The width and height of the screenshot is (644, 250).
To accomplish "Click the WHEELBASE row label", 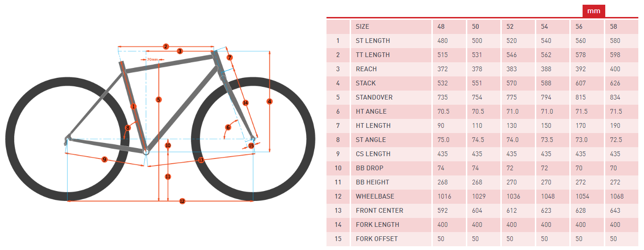I will pyautogui.click(x=375, y=196).
